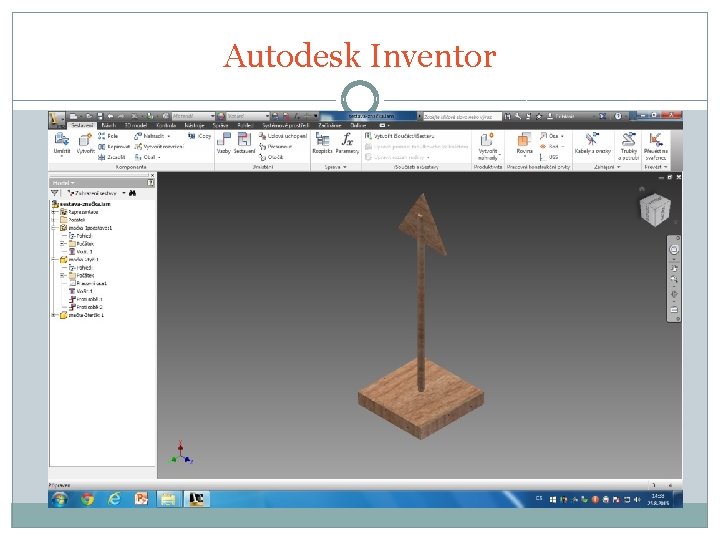This screenshot has height=540, width=720.
Task: Click the filter funnel icon in browser
Action: [55, 193]
